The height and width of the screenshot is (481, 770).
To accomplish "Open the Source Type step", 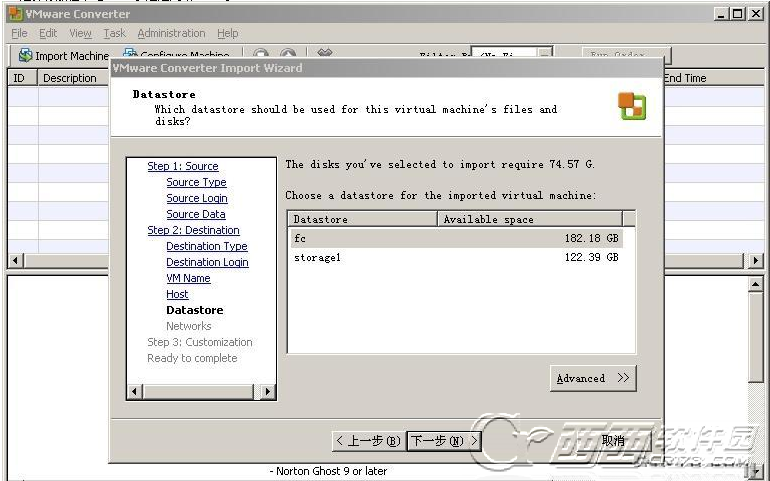I will 196,182.
